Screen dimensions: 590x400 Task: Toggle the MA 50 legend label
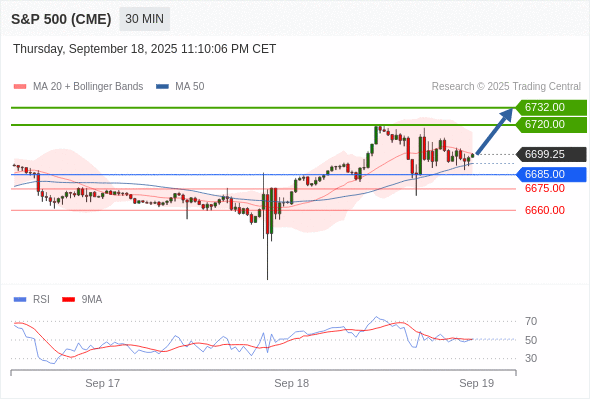(190, 87)
